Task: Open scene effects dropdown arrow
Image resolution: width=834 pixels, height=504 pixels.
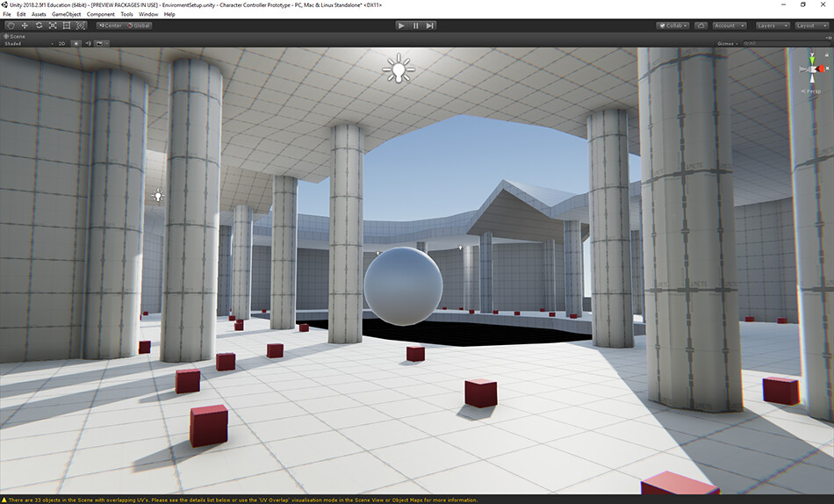Action: pos(107,44)
